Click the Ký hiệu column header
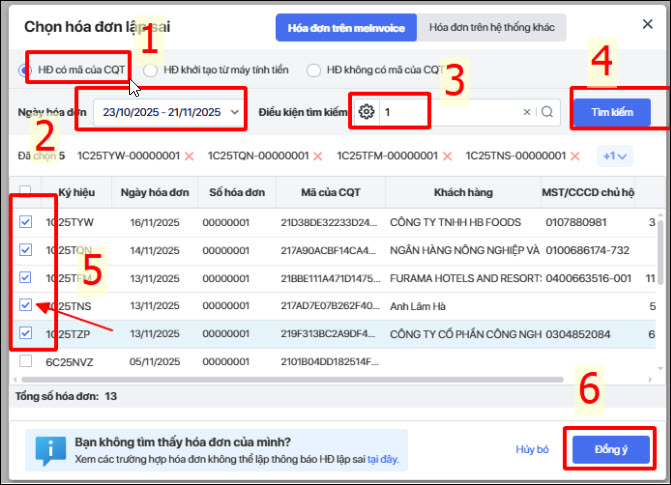The height and width of the screenshot is (485, 671). pyautogui.click(x=77, y=193)
